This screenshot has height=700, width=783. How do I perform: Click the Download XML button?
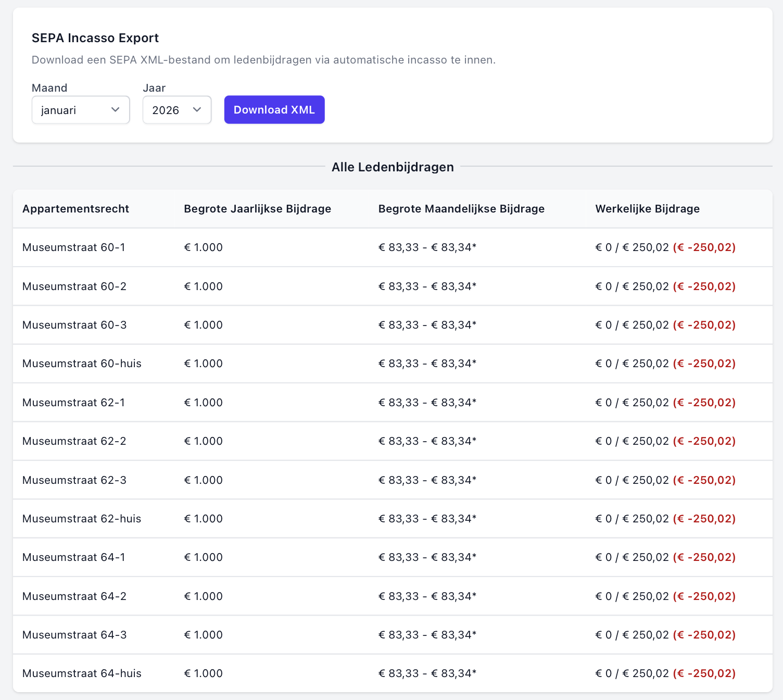pyautogui.click(x=274, y=110)
